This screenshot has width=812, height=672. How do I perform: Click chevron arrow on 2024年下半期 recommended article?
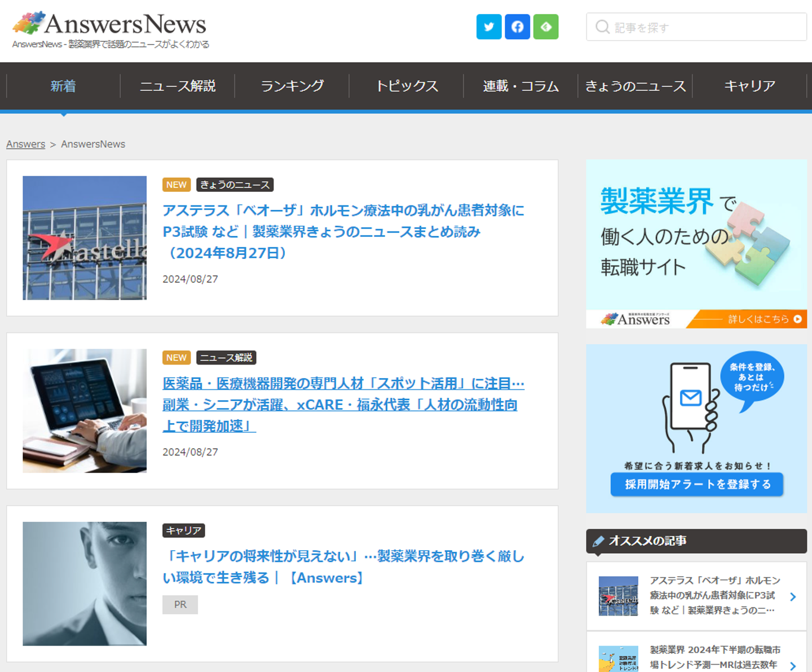793,666
